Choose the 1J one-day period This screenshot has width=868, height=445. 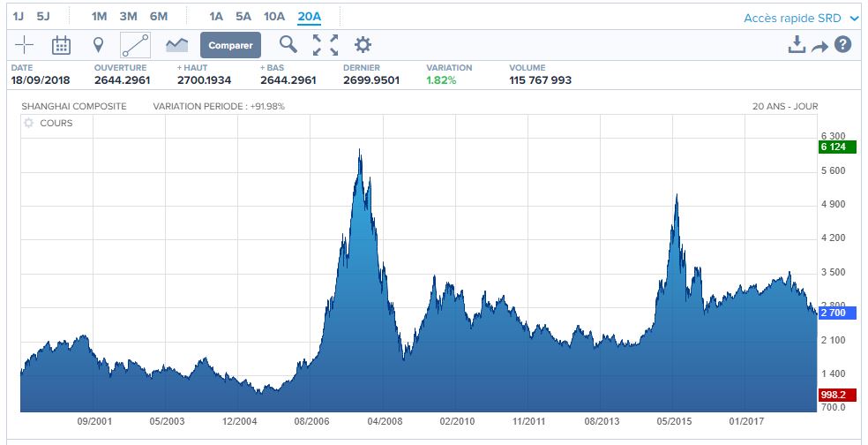pyautogui.click(x=18, y=16)
